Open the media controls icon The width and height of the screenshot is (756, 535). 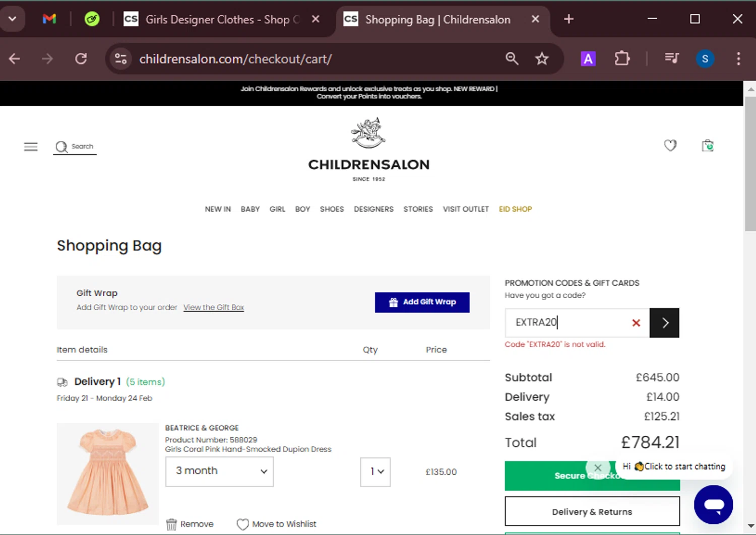[x=671, y=59]
